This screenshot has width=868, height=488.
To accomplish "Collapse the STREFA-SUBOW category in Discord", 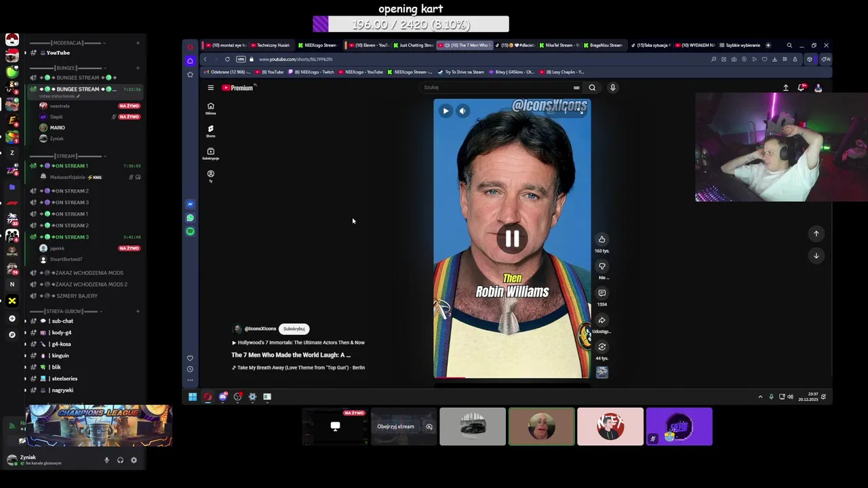I will pyautogui.click(x=66, y=311).
